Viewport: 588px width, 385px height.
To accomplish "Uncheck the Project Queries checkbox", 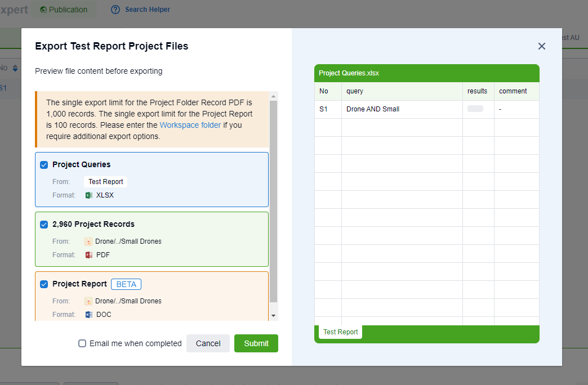I will [x=44, y=165].
